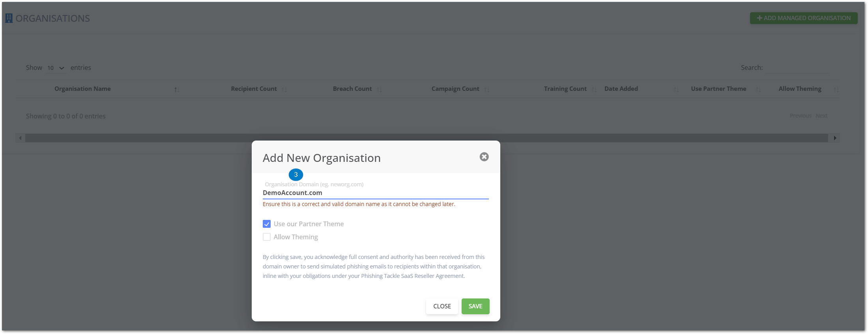This screenshot has width=868, height=334.
Task: Click Add Managed Organisation button
Action: pos(804,18)
